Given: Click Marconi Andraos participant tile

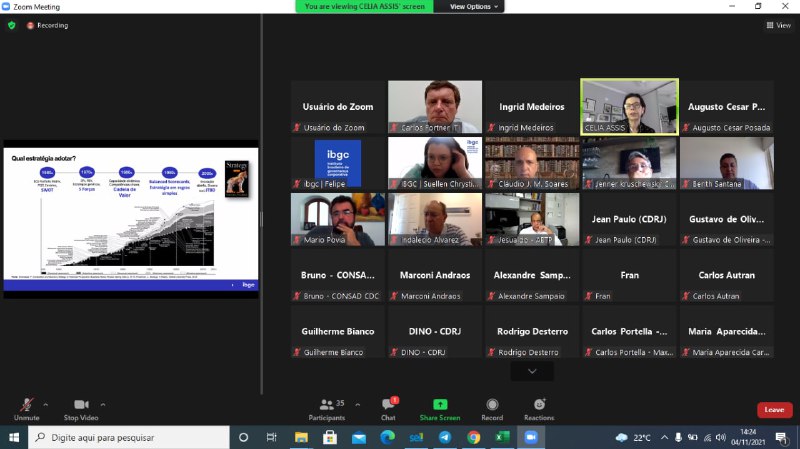Looking at the screenshot, I should pyautogui.click(x=435, y=276).
